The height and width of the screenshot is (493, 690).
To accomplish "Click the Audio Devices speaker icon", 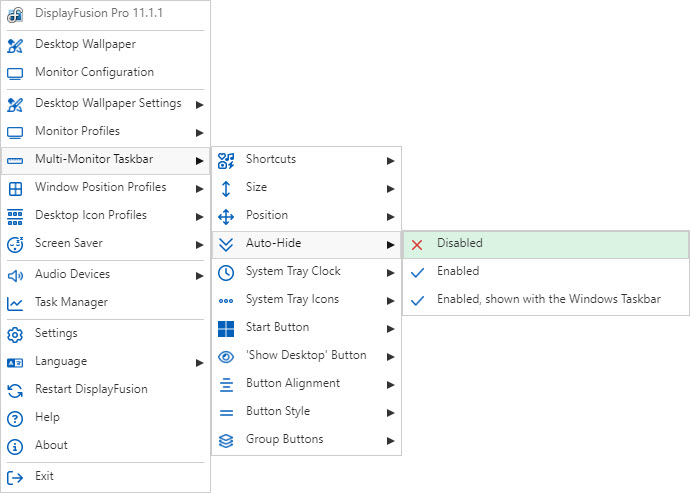I will click(15, 275).
